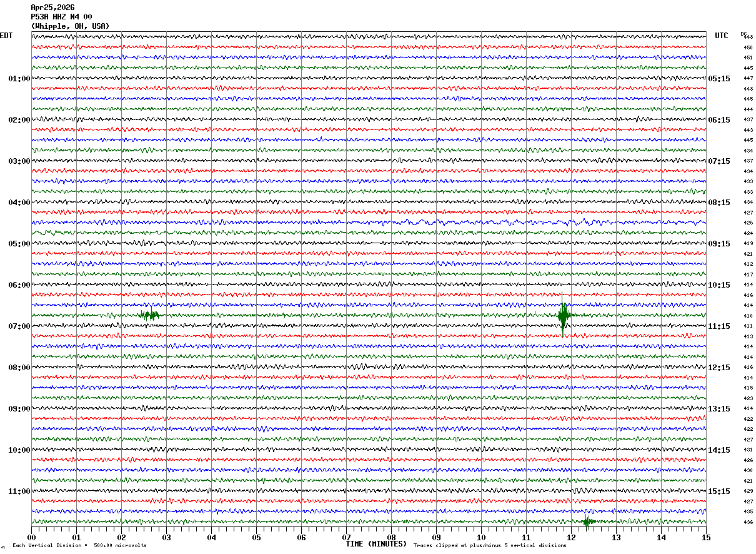756x554 pixels.
Task: Select the 10:00 EDT time label
Action: (19, 450)
